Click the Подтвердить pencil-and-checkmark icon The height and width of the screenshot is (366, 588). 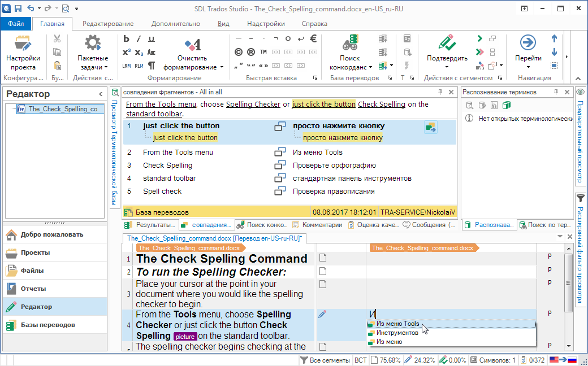click(x=447, y=43)
